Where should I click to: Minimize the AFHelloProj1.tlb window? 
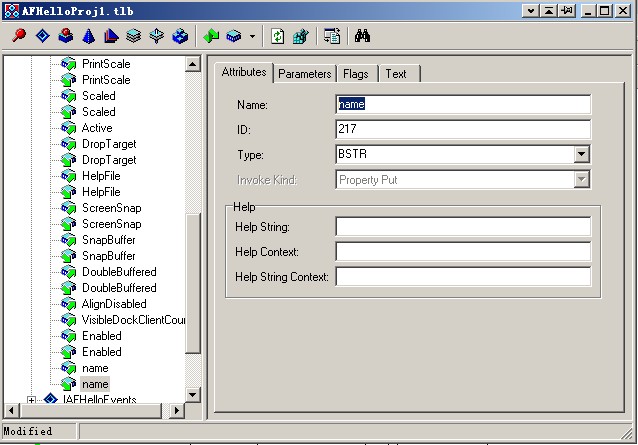click(x=588, y=11)
